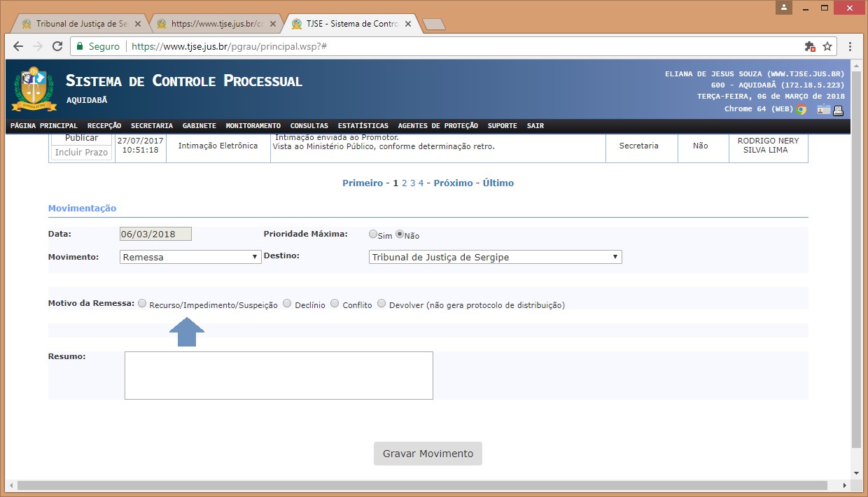The height and width of the screenshot is (497, 868).
Task: Expand the Destino dropdown list
Action: 495,257
